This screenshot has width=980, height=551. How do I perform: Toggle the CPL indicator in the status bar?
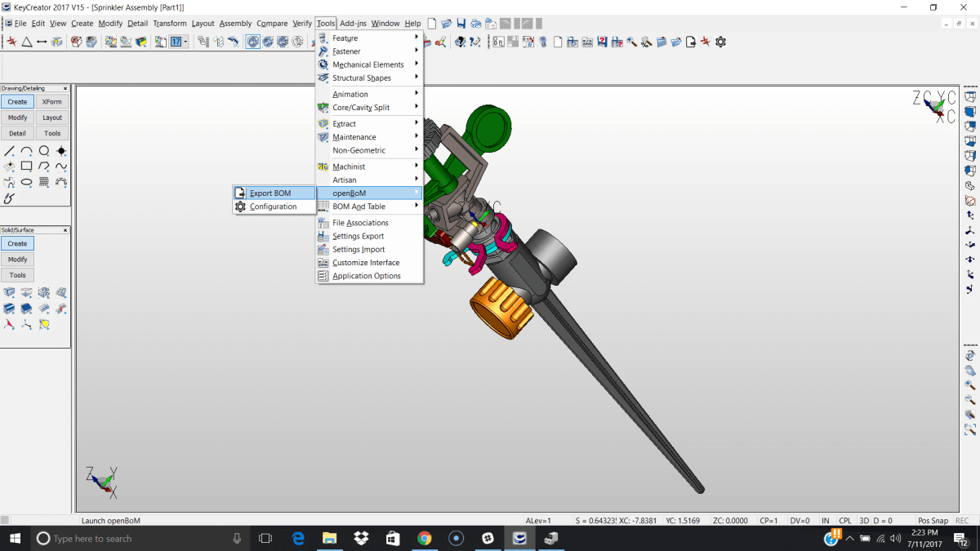845,521
